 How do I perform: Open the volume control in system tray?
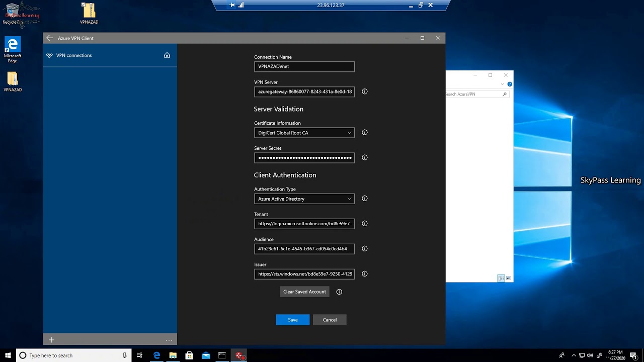(590, 355)
